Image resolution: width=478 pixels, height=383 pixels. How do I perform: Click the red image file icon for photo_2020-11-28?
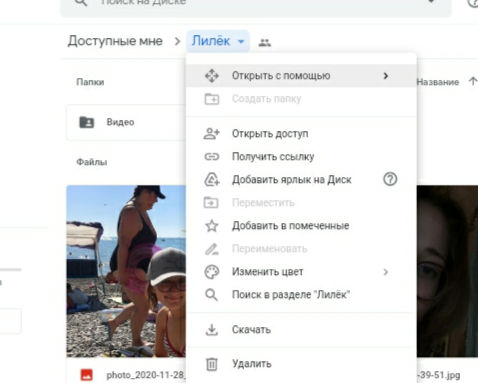coord(87,375)
